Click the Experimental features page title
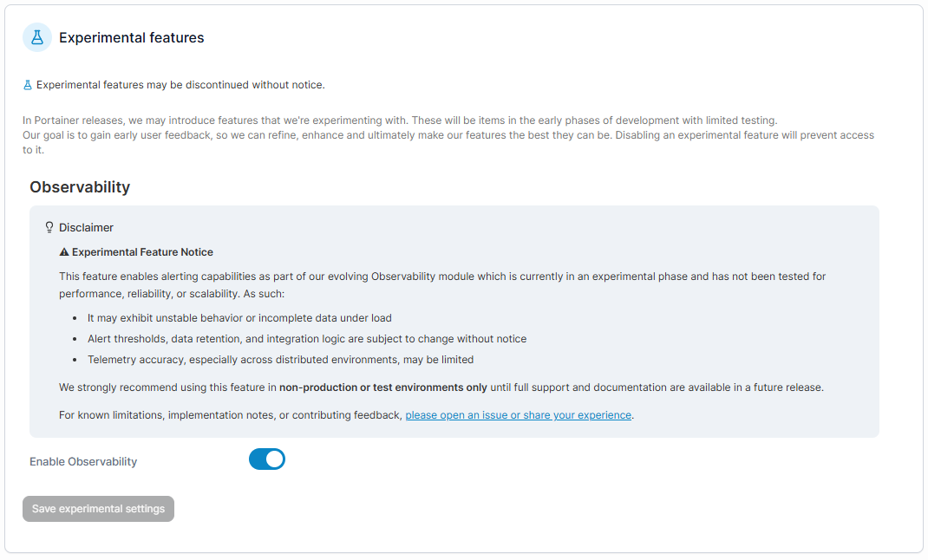 132,38
